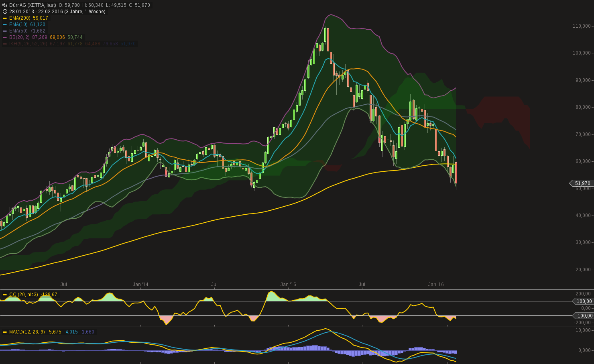Viewport: 594px width, 364px height.
Task: Select the EMA(200) indicator label
Action: (x=20, y=18)
